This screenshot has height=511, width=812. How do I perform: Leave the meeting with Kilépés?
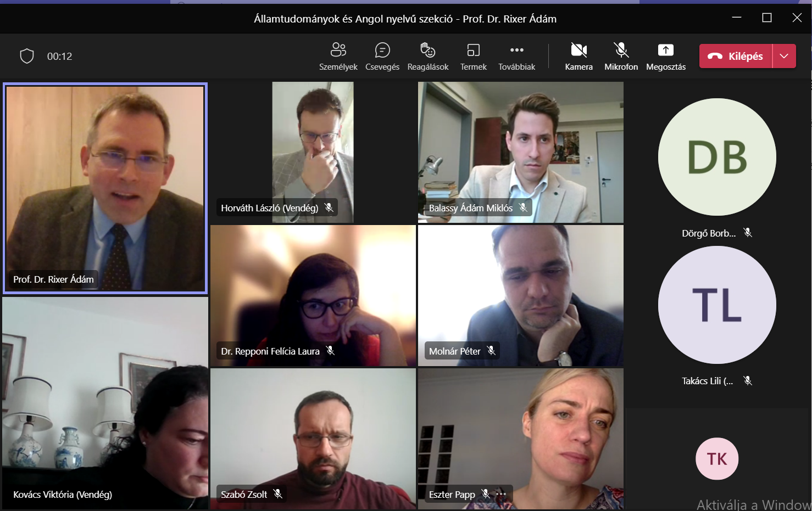pos(736,56)
